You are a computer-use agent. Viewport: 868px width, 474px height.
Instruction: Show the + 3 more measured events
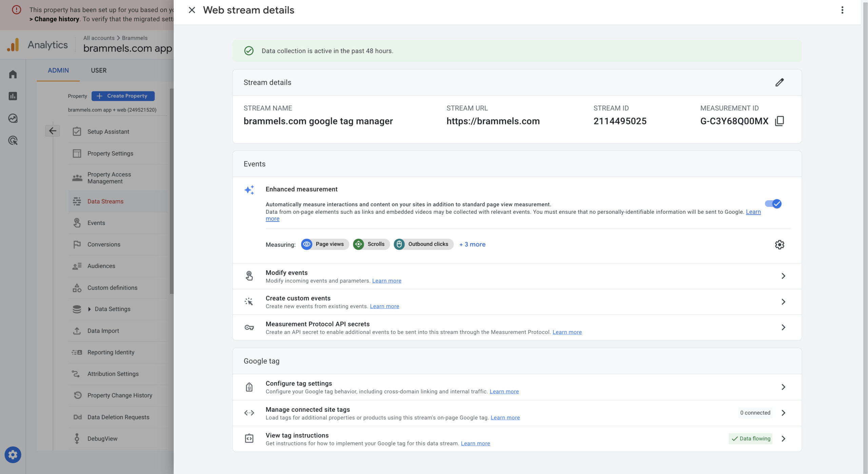472,244
